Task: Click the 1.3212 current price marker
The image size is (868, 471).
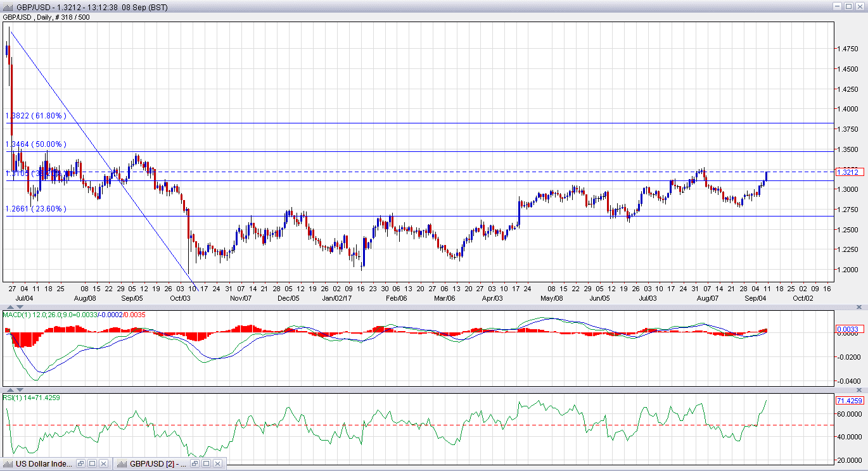Action: (847, 172)
